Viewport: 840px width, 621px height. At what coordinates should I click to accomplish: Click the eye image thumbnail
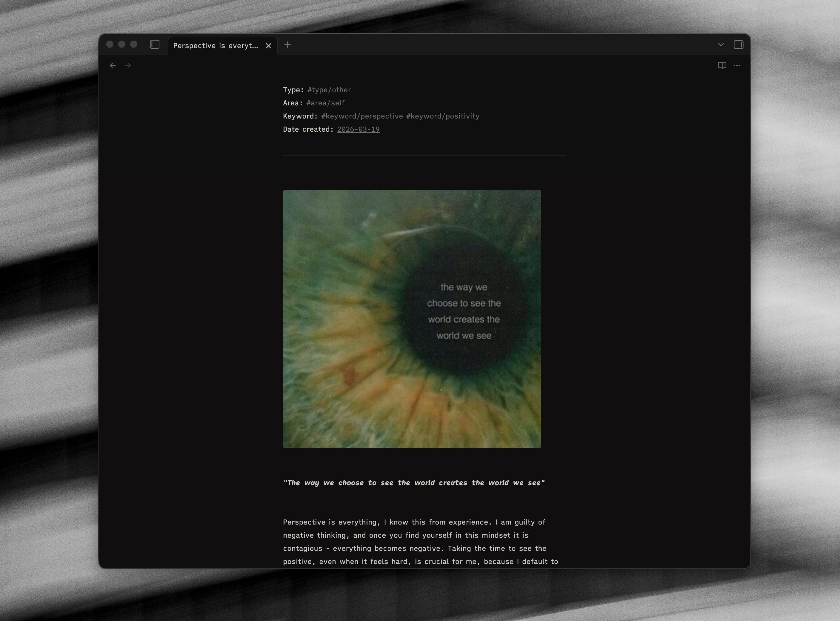tap(412, 319)
